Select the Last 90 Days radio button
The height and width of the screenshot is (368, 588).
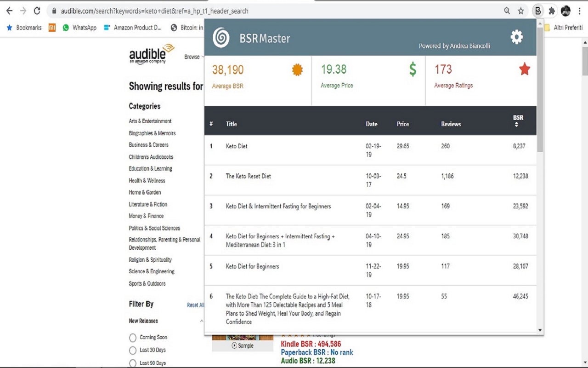coord(133,363)
